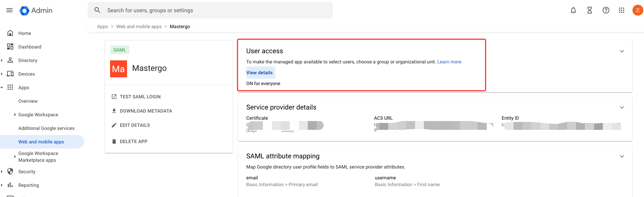Click 'Basic Information > First name' mapping
This screenshot has width=644, height=197.
click(x=407, y=184)
